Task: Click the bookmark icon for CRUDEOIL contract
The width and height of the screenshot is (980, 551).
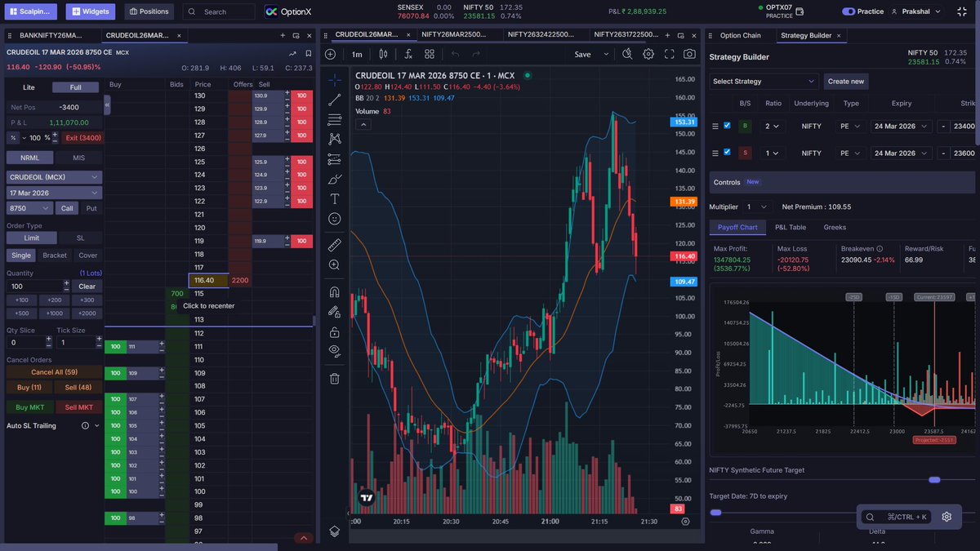Action: [x=308, y=52]
